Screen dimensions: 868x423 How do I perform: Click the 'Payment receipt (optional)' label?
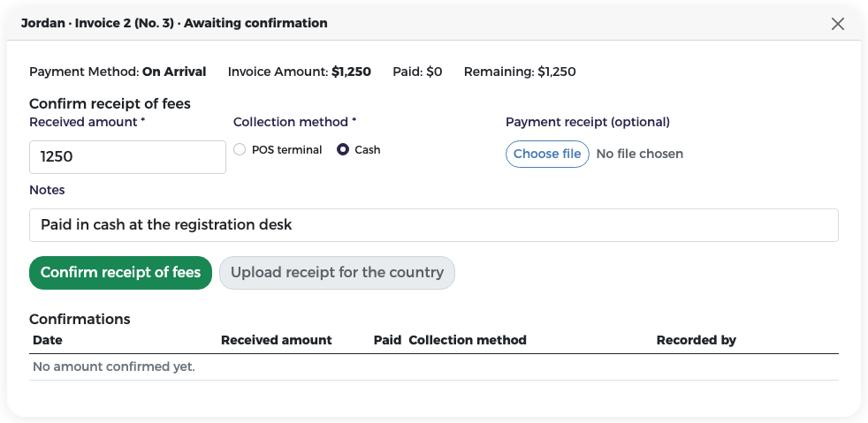[x=588, y=122]
